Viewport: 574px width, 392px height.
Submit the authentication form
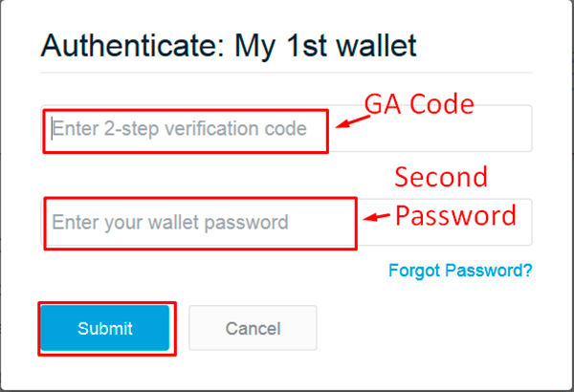105,328
